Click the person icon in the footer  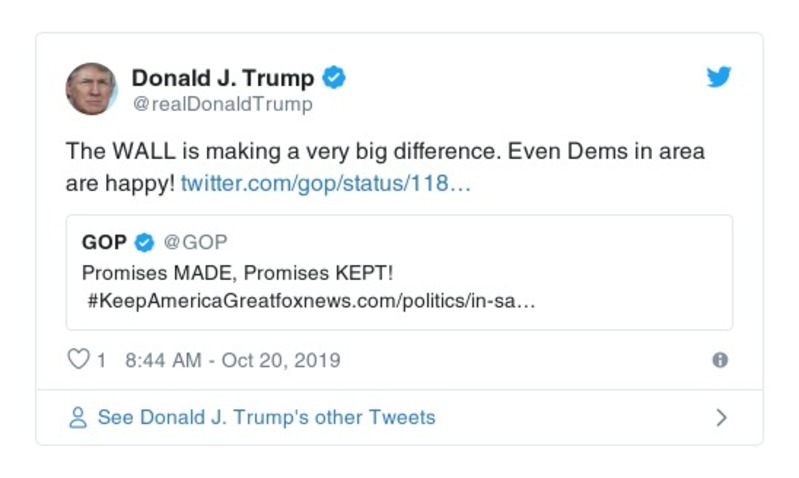tap(78, 417)
